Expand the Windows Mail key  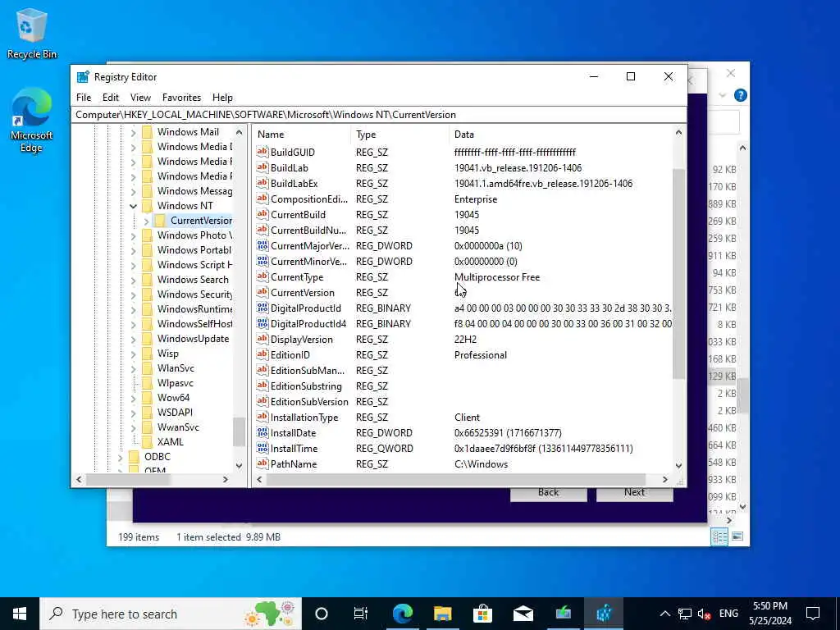[x=133, y=132]
